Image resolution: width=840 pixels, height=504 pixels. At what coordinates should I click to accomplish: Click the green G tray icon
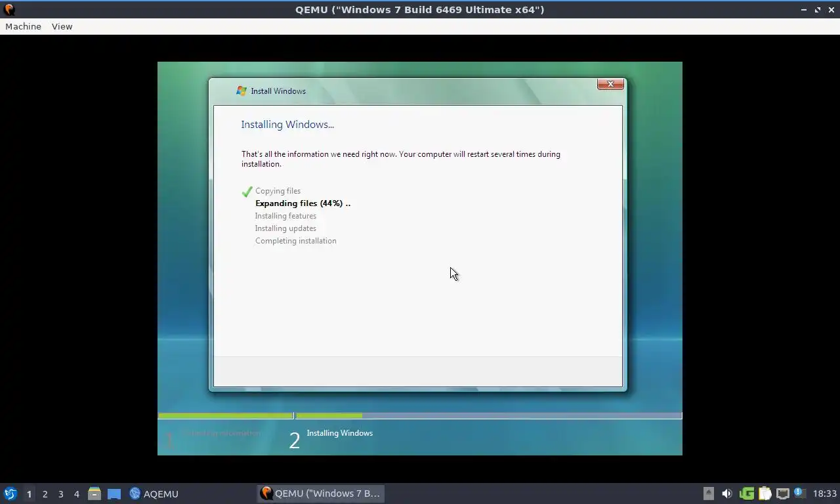(x=747, y=493)
